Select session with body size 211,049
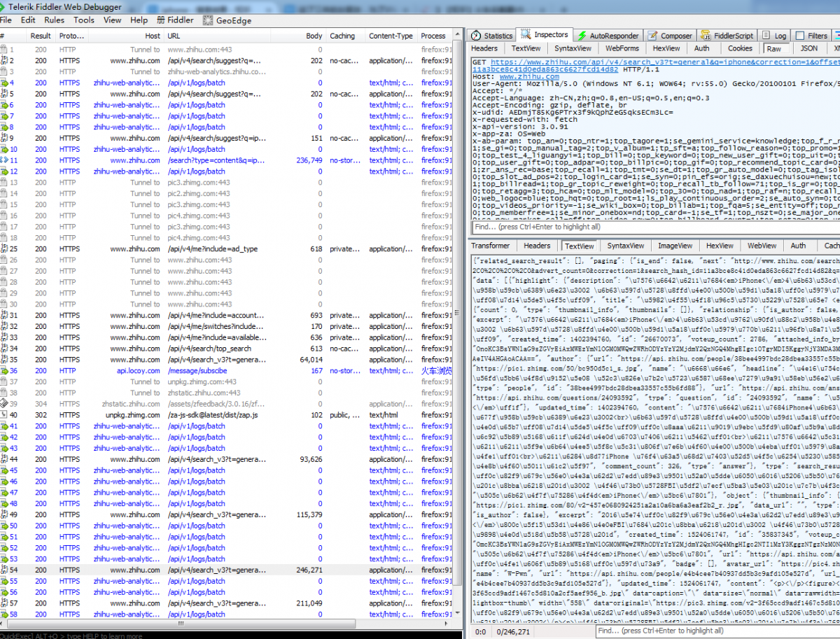The height and width of the screenshot is (639, 840). tap(227, 603)
